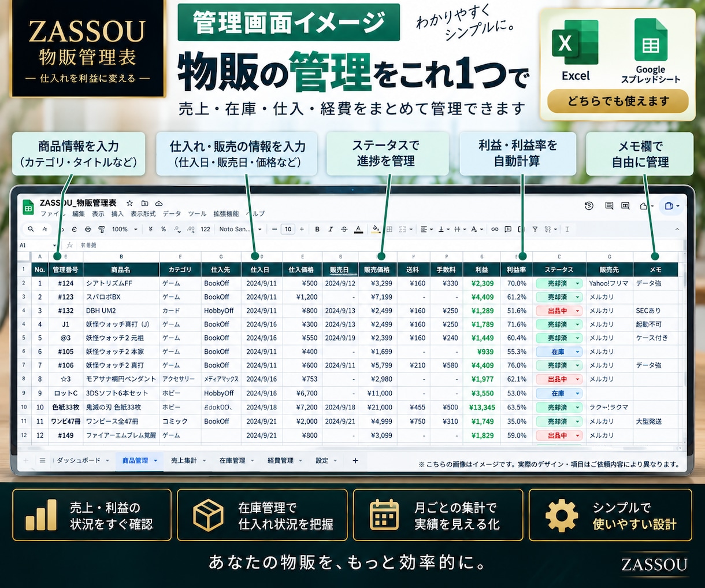Viewport: 705px width, 588px height.
Task: Apply currency format with yen icon
Action: 150,229
